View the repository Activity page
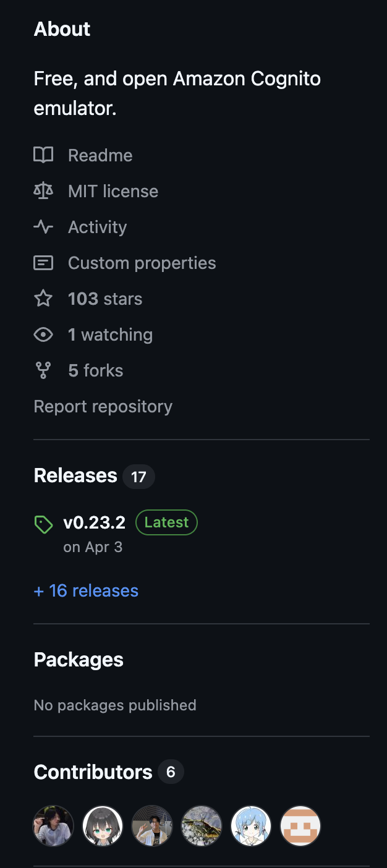The height and width of the screenshot is (868, 387). point(97,227)
